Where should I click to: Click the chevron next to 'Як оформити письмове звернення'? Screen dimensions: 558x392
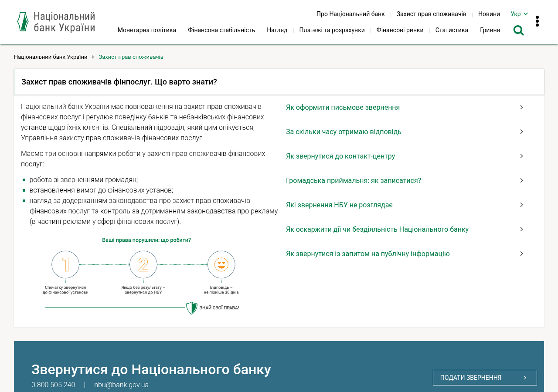click(x=521, y=107)
